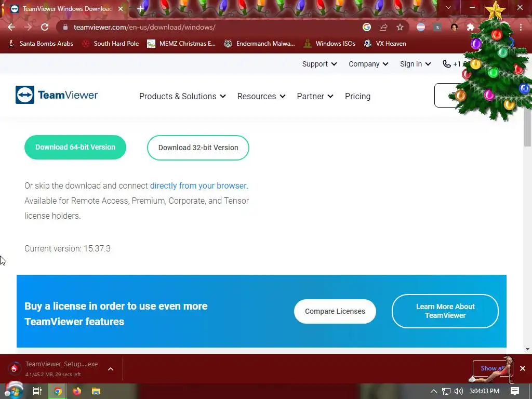Open a new tab with the plus icon
This screenshot has height=399, width=532.
point(140,9)
